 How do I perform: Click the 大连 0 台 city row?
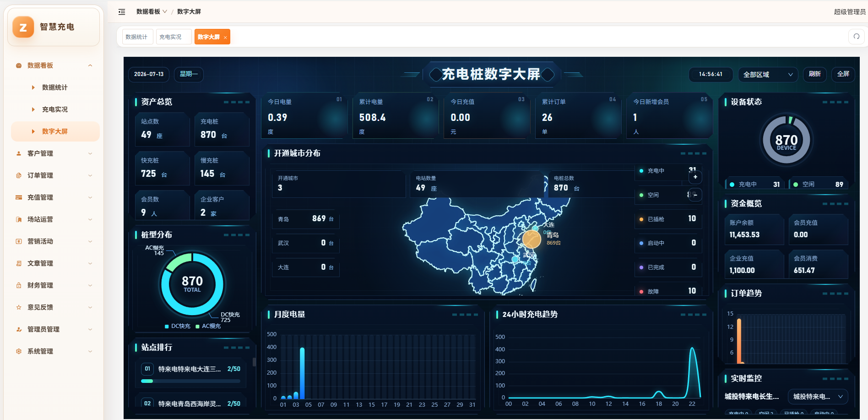click(x=306, y=267)
